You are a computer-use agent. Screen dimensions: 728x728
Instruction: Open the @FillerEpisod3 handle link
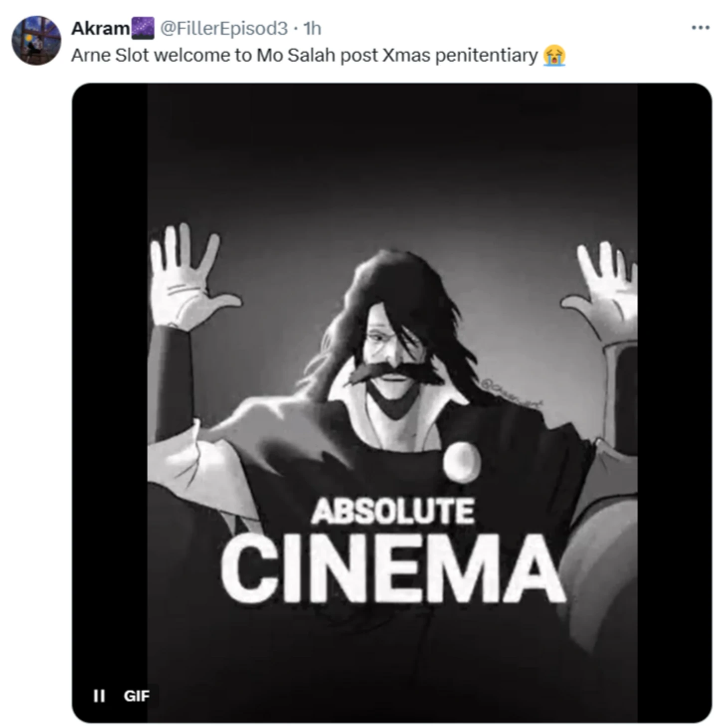tap(224, 28)
